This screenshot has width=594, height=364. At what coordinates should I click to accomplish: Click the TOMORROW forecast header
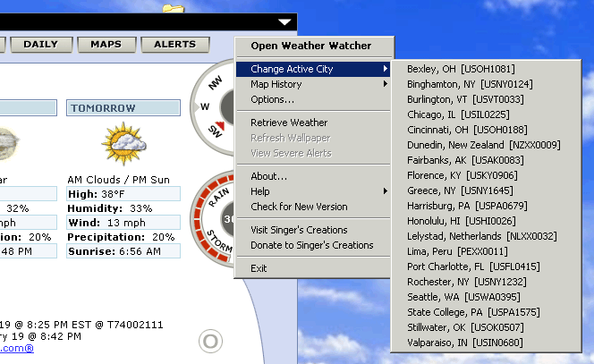(123, 108)
